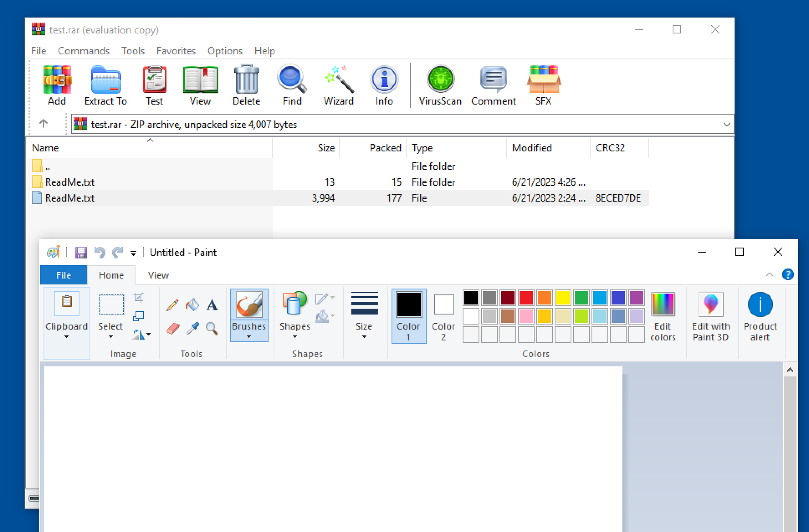Add a Comment via WinRAR toolbar
Screen dimensions: 809x532
494,85
